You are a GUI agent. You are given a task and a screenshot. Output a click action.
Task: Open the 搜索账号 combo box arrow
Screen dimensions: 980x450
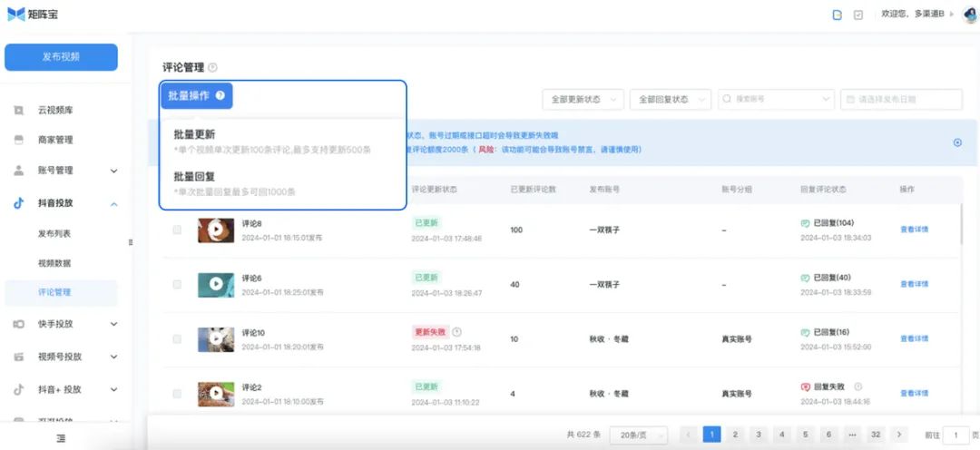(827, 99)
